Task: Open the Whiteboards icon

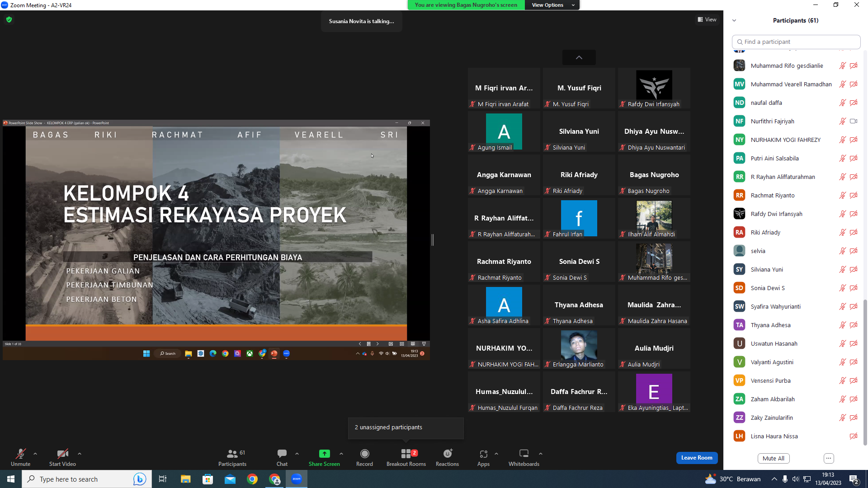Action: pyautogui.click(x=524, y=454)
